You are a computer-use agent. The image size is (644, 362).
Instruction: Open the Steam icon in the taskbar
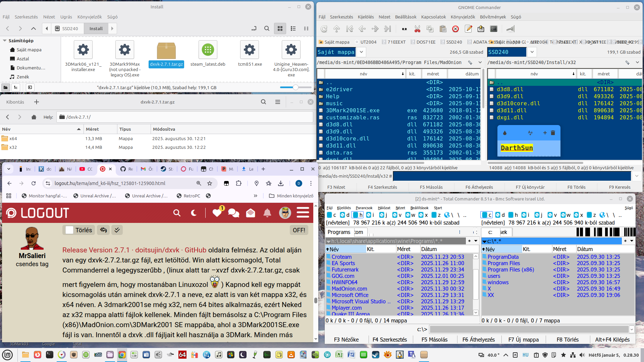coord(375,355)
